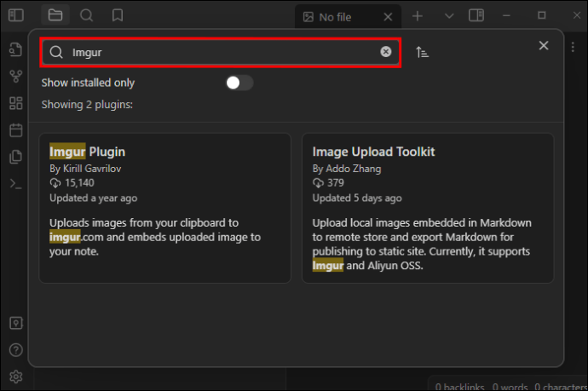
Task: Close the No file tab
Action: click(x=388, y=17)
